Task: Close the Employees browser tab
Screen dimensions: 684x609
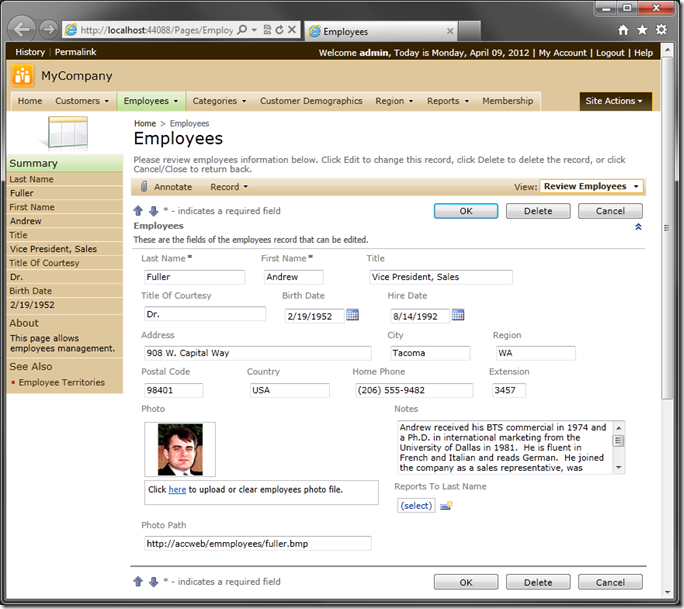Action: tap(450, 31)
